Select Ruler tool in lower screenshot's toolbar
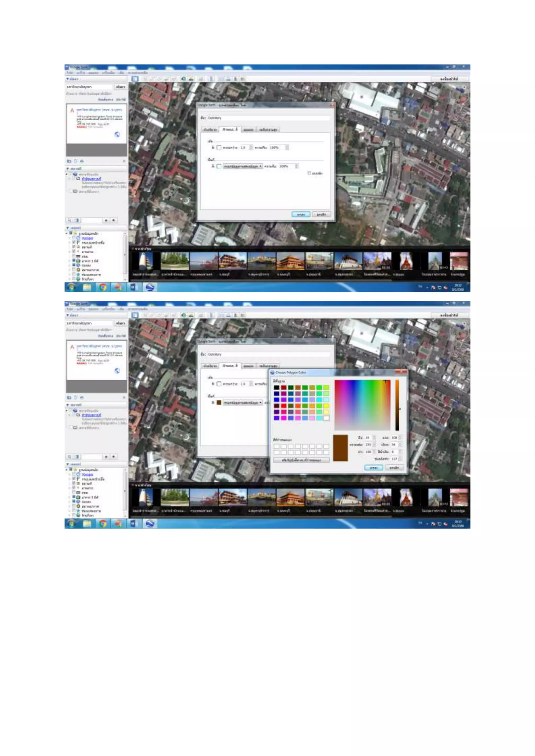Viewport: 535px width, 756px height. coord(212,315)
